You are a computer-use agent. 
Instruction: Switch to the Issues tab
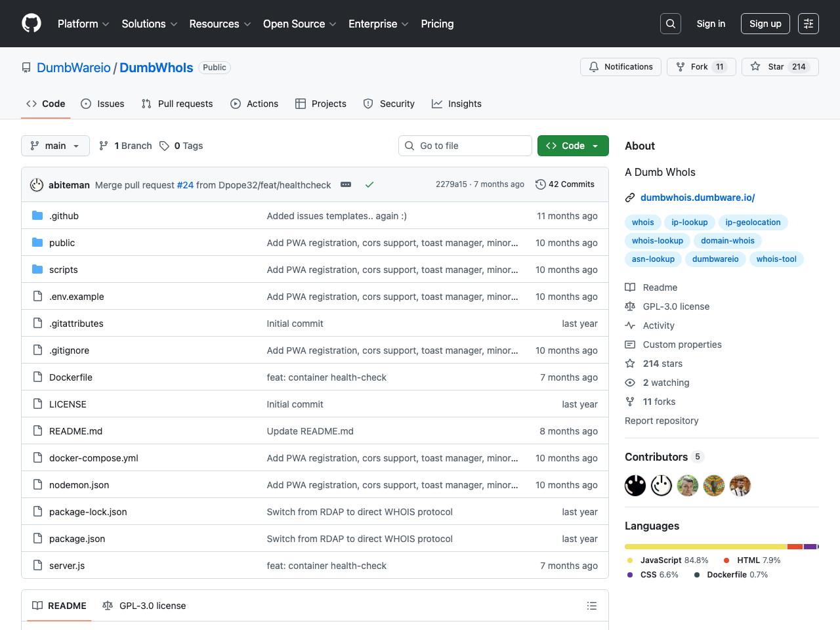click(102, 104)
